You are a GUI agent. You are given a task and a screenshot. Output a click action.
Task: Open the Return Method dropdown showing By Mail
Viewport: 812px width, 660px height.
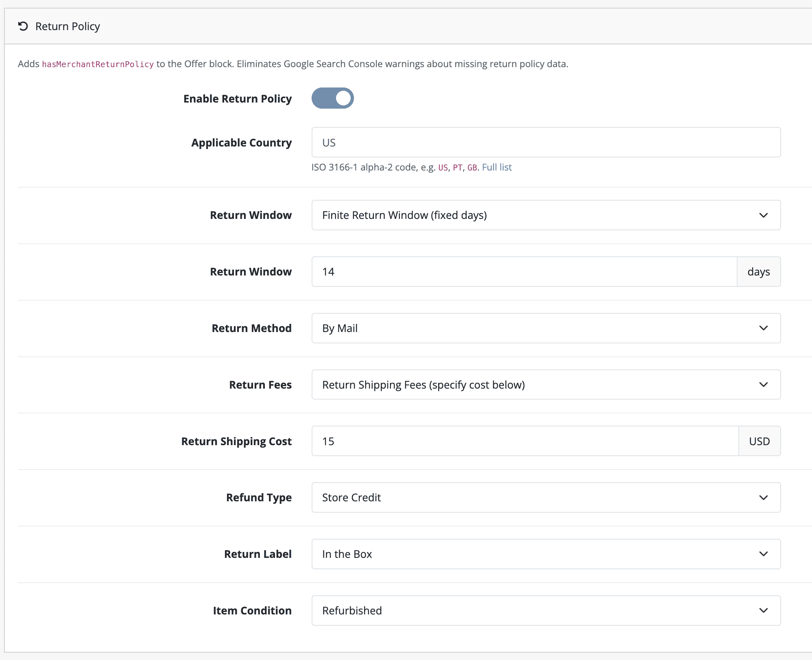click(546, 328)
